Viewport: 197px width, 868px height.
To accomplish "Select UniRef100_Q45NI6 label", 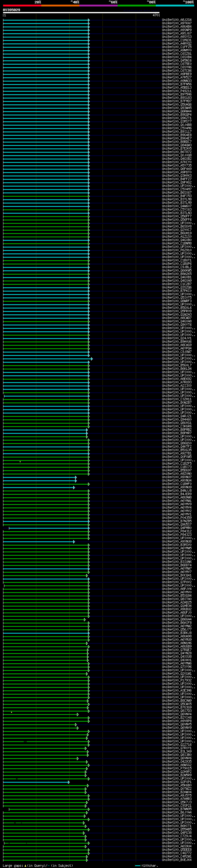I will [x=177, y=61].
